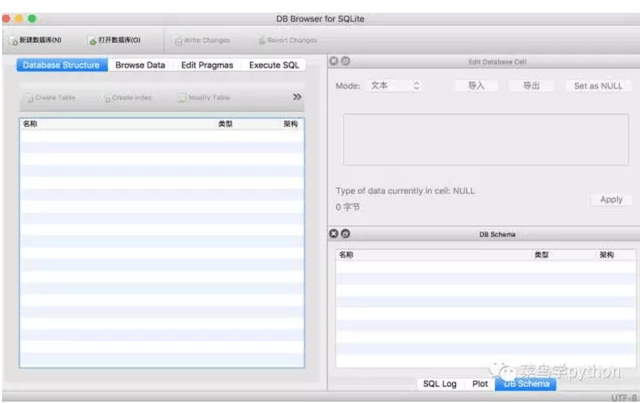Click the 导入 import button

476,86
